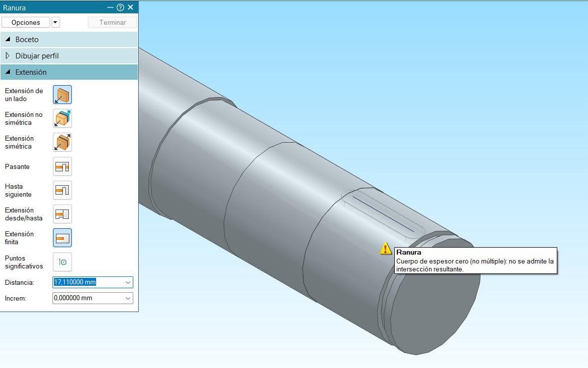Collapse the Boceto section
Viewport: 588px width, 368px height.
(x=8, y=40)
